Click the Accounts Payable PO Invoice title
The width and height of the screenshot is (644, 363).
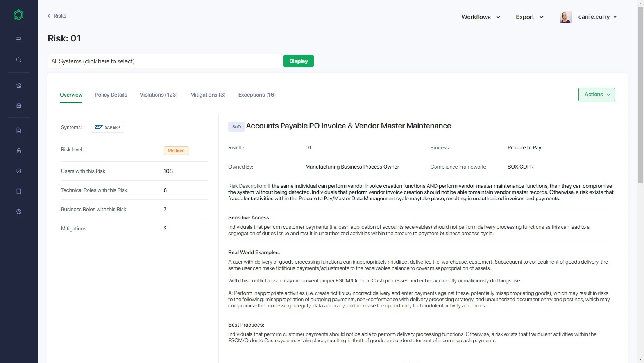tap(349, 126)
